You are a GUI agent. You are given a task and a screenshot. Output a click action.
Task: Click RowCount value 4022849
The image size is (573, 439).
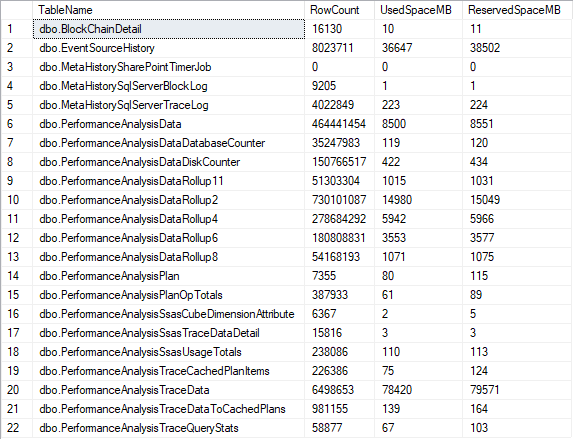339,105
